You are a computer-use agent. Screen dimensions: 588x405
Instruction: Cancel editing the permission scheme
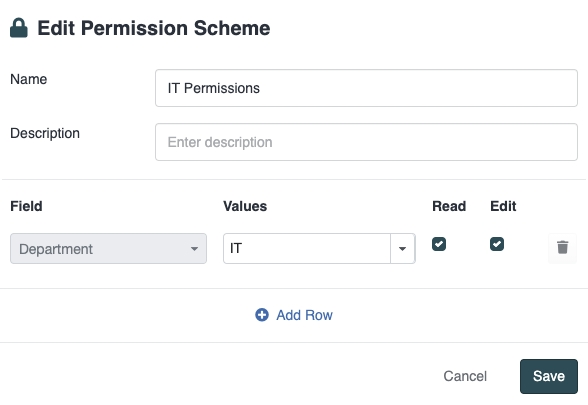coord(465,376)
